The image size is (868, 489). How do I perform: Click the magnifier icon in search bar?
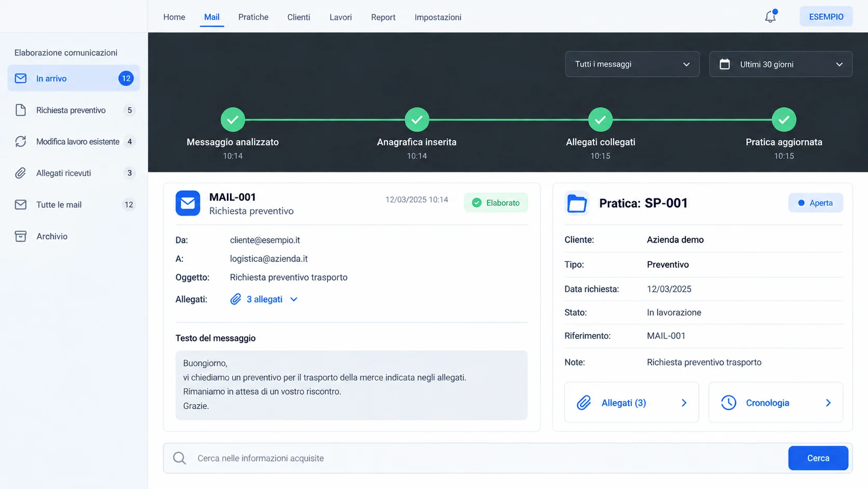click(180, 458)
